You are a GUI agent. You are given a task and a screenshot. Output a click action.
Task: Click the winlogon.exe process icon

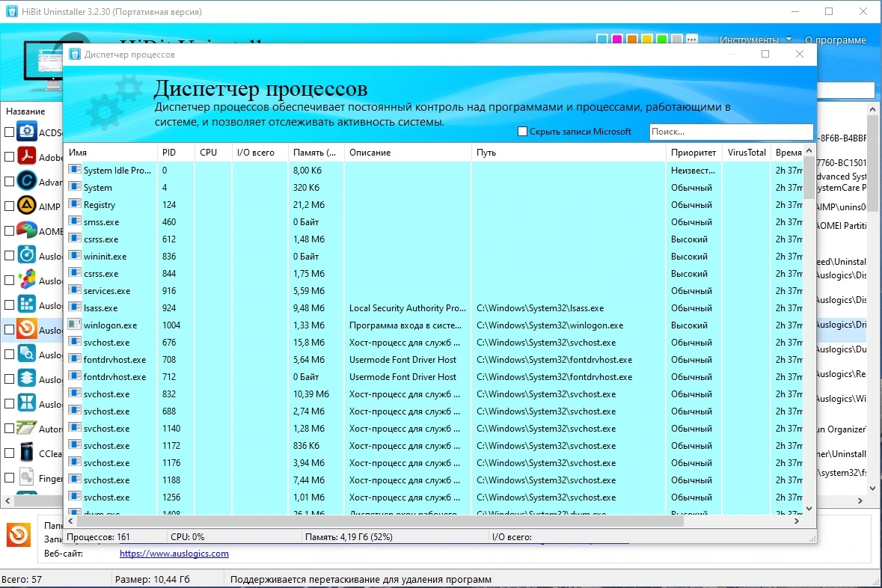[x=74, y=325]
